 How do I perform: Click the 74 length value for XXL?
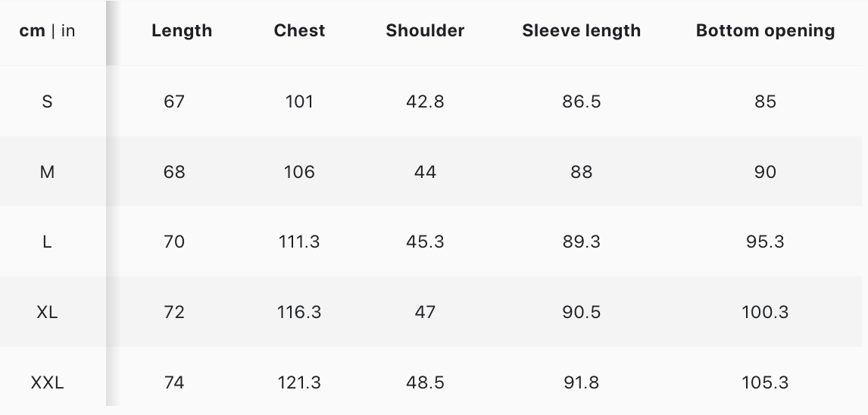pyautogui.click(x=174, y=382)
